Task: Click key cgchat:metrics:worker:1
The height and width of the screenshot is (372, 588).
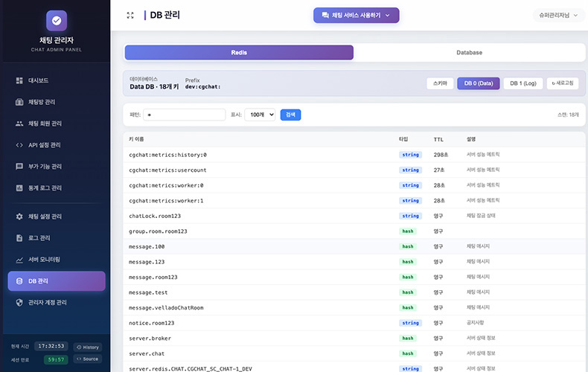Action: [x=166, y=201]
